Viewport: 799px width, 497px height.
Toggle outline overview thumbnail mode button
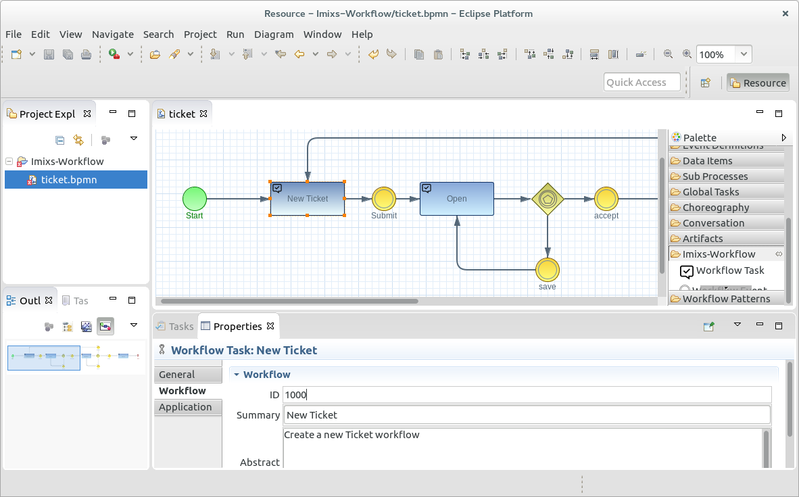pyautogui.click(x=105, y=326)
